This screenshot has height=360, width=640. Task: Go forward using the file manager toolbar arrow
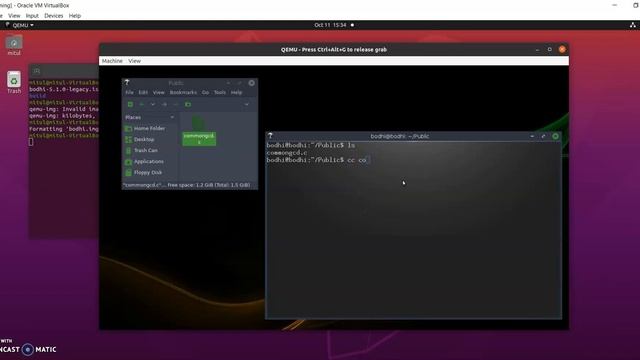point(164,104)
